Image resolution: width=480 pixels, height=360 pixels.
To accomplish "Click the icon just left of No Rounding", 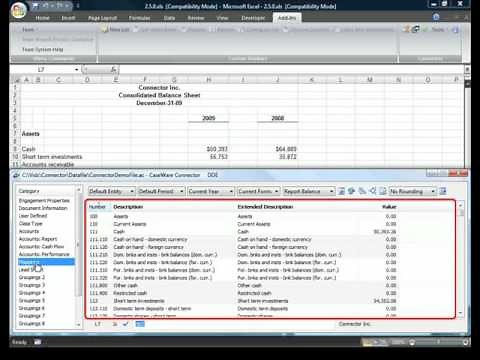I will tap(383, 191).
